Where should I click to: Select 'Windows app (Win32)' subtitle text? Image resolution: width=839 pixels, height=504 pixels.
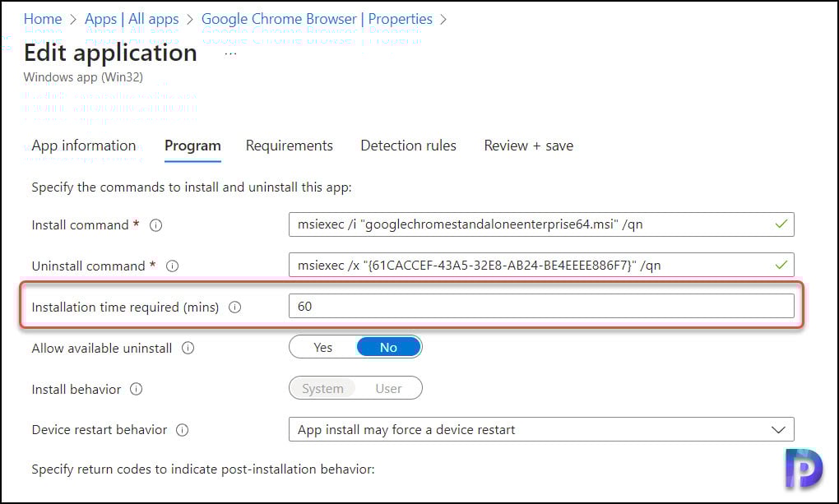(x=83, y=77)
